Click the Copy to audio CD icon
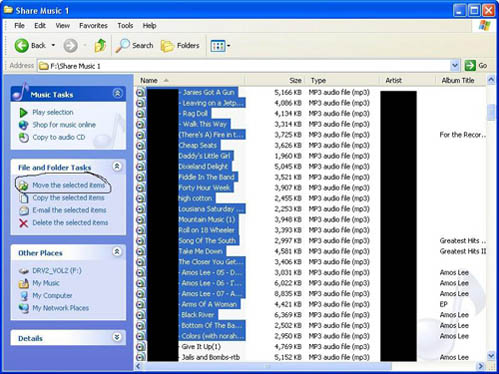Viewport: 499px width, 374px height. [x=23, y=137]
